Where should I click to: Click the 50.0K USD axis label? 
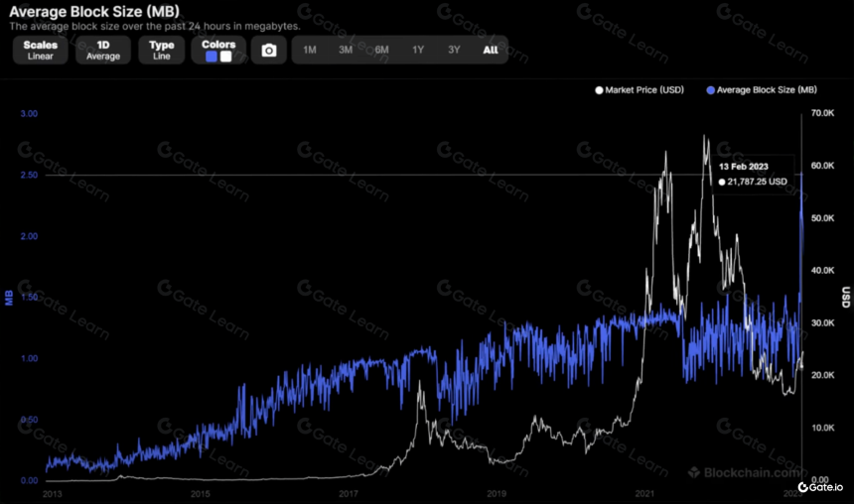point(822,218)
